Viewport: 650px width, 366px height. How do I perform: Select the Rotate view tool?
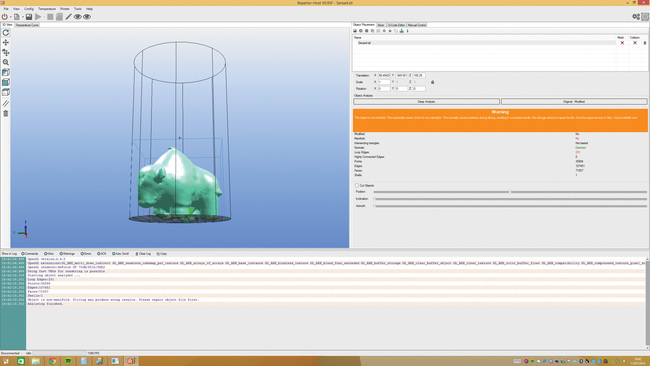pyautogui.click(x=6, y=33)
